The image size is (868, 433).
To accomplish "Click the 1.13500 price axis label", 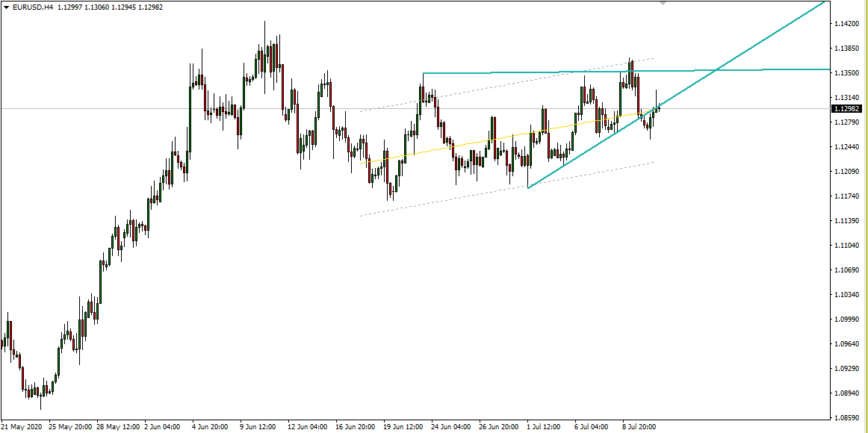I will [x=846, y=73].
